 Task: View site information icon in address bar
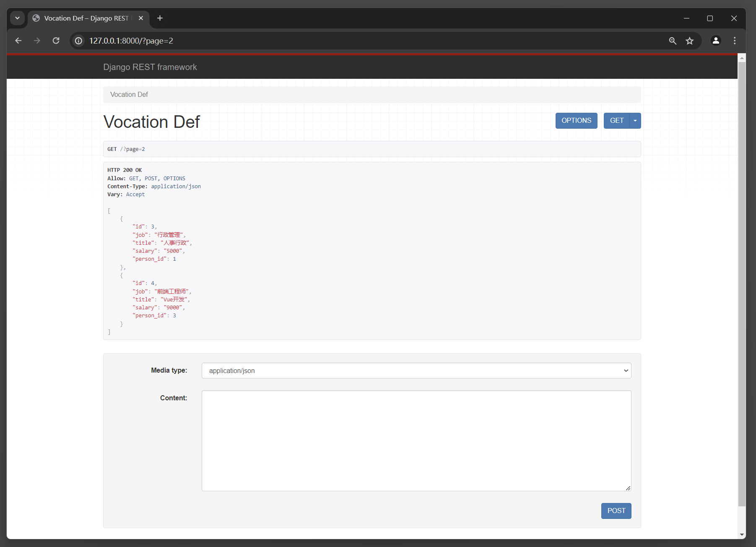(78, 41)
